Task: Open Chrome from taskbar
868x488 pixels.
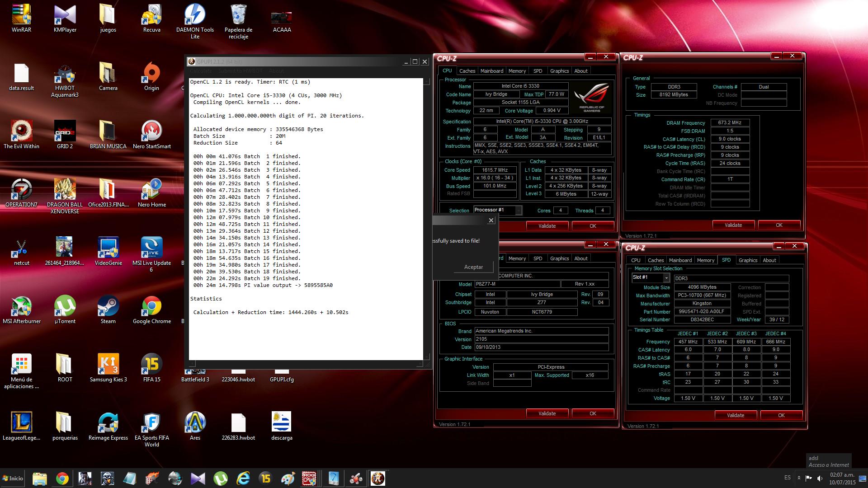Action: point(62,478)
